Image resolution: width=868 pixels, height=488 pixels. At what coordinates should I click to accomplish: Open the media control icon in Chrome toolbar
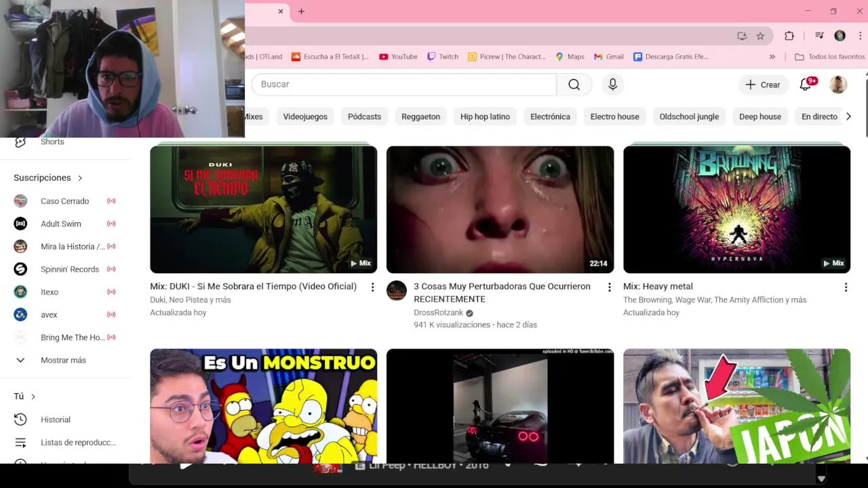coord(819,36)
